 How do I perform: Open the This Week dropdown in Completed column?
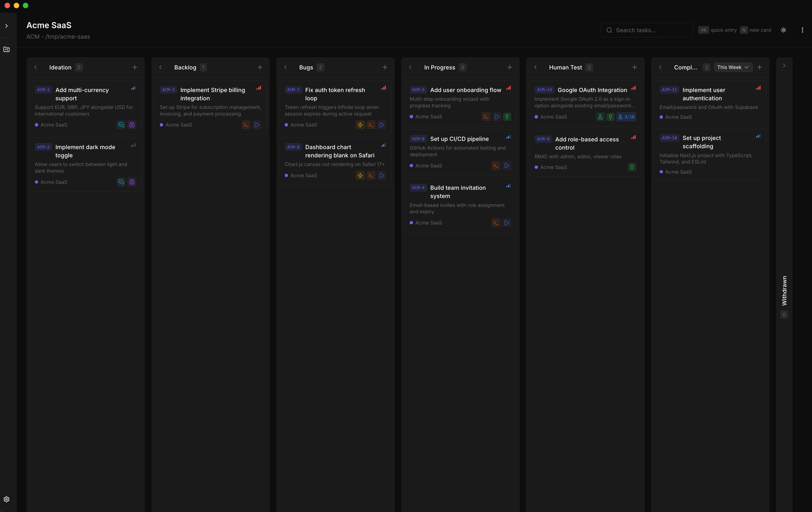tap(732, 67)
